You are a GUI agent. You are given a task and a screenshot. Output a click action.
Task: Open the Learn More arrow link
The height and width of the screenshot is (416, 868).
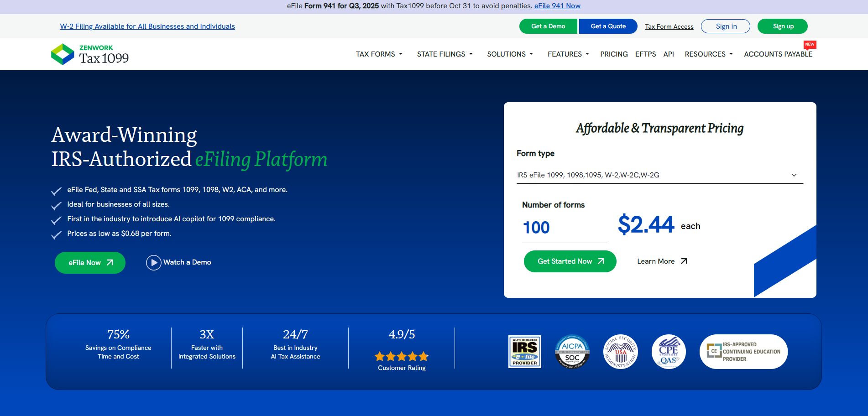(x=662, y=261)
